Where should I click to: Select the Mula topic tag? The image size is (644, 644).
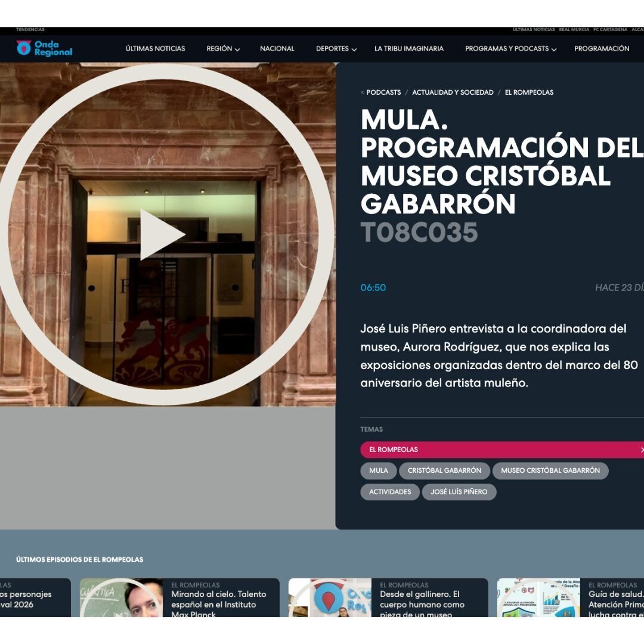378,470
